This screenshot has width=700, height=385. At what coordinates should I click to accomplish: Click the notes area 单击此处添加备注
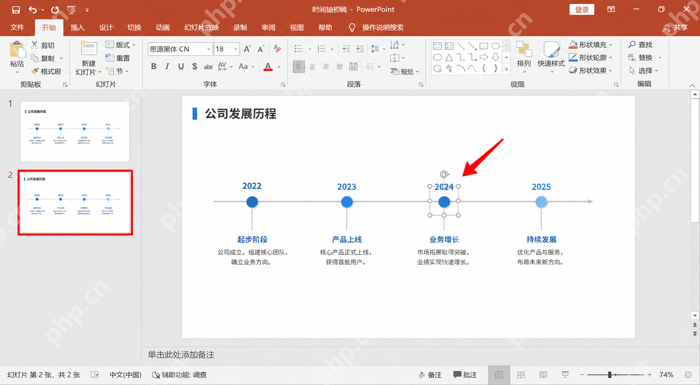point(181,355)
